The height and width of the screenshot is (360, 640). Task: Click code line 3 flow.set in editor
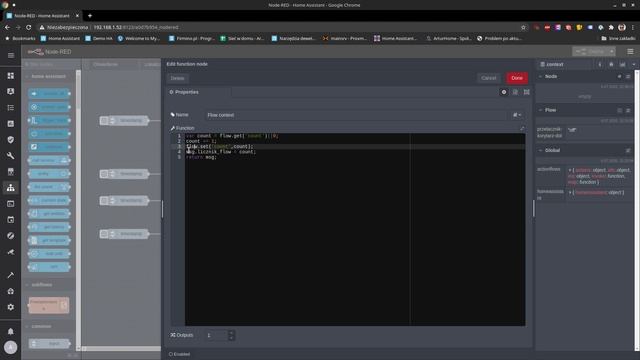(220, 146)
